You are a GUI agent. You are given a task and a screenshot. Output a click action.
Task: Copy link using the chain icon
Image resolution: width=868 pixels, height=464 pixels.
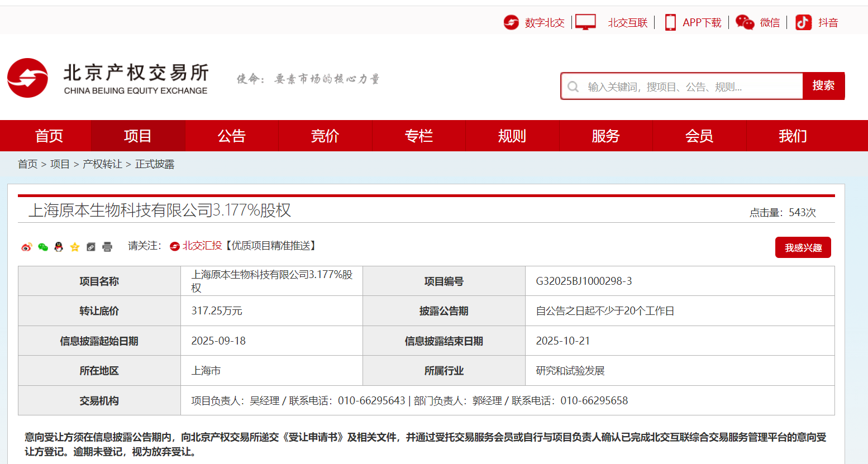[x=91, y=247]
